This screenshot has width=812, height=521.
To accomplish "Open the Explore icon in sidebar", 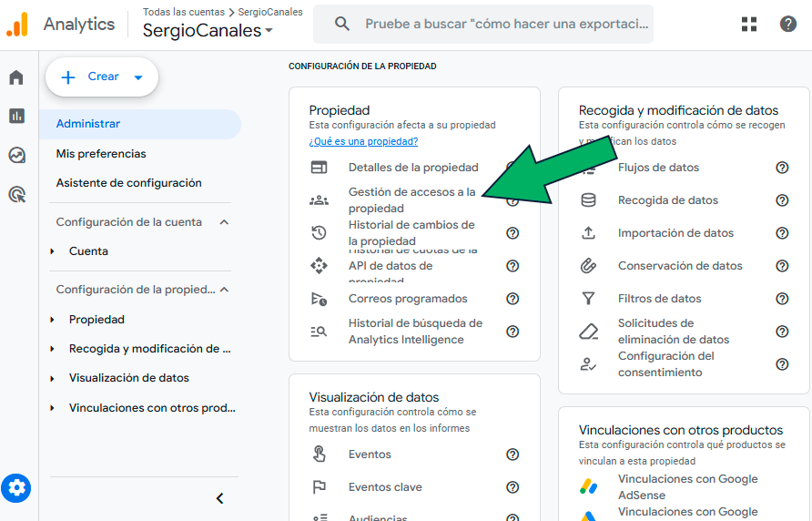I will pyautogui.click(x=16, y=155).
